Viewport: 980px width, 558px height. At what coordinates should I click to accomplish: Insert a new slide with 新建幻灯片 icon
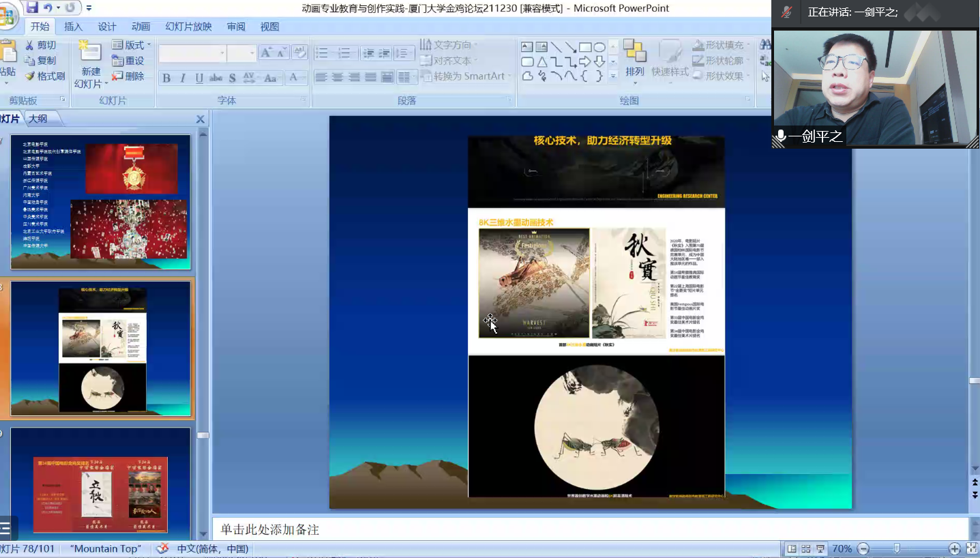click(90, 55)
